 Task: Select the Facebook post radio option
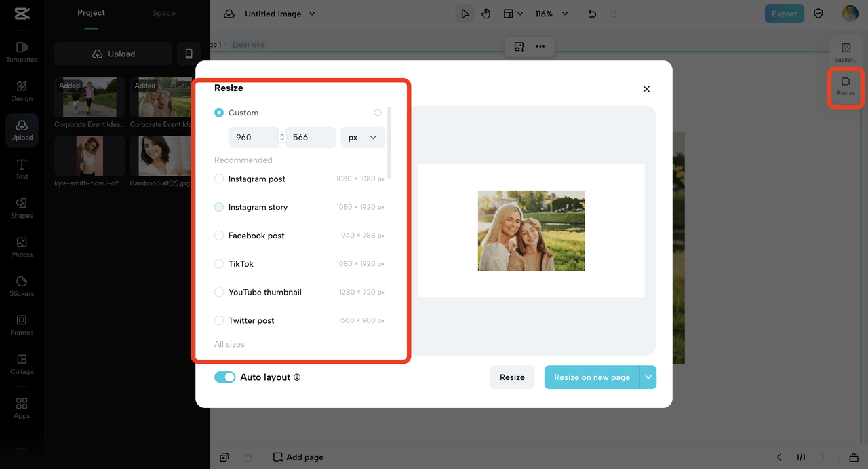219,236
